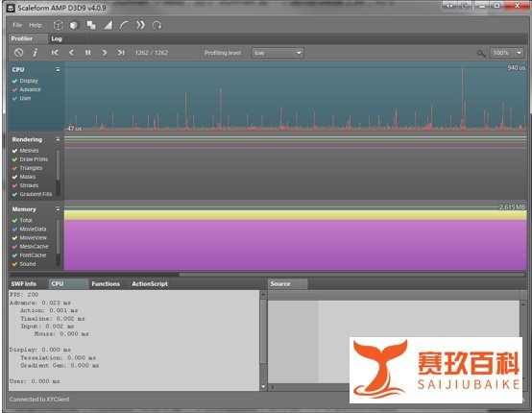Click the triangle ramp toolbar icon
532x413 pixels.
click(x=108, y=25)
